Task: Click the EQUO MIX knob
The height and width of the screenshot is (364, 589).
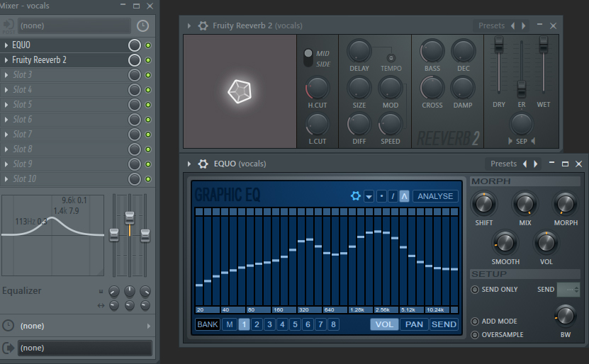Action: pyautogui.click(x=525, y=204)
